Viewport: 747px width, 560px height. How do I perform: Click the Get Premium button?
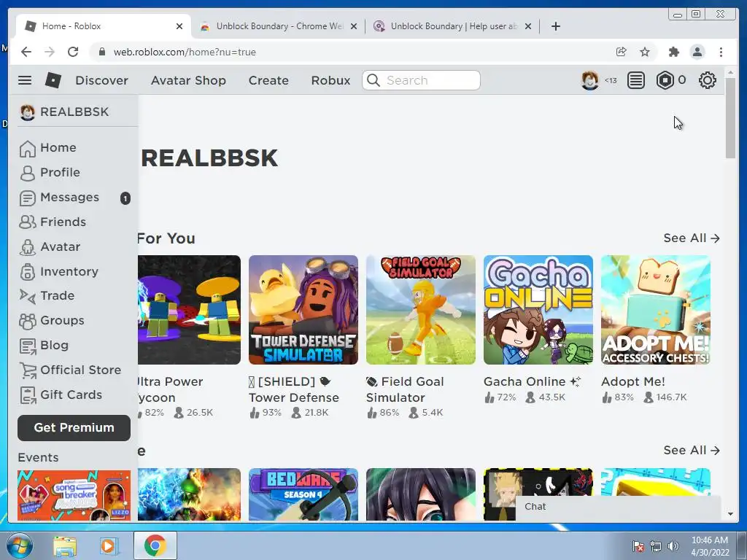point(74,427)
